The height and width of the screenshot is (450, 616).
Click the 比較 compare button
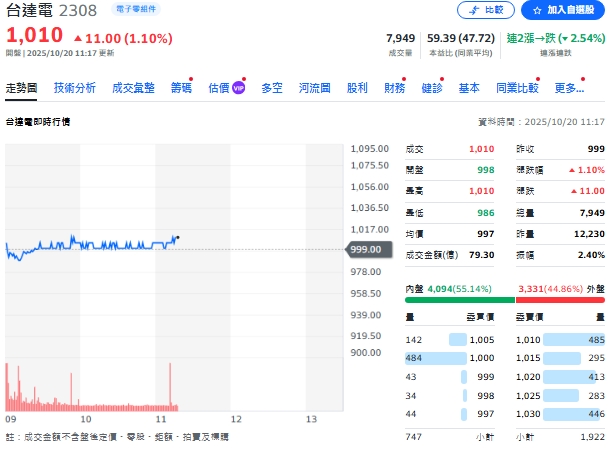click(485, 10)
